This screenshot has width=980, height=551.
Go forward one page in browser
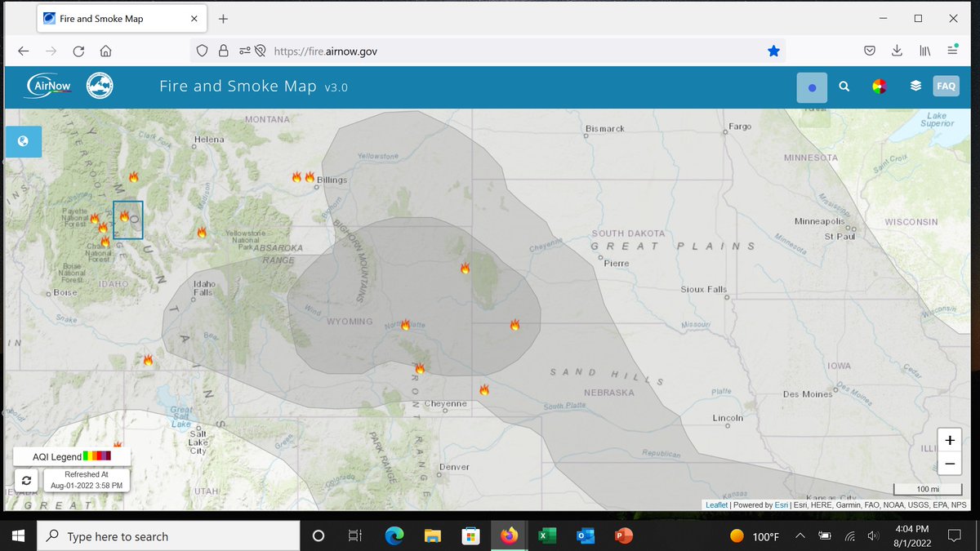pyautogui.click(x=51, y=51)
